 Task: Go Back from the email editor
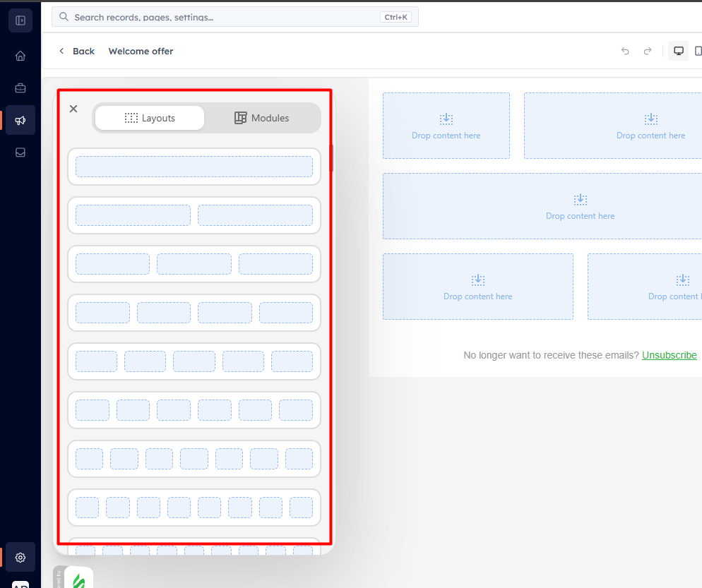77,51
